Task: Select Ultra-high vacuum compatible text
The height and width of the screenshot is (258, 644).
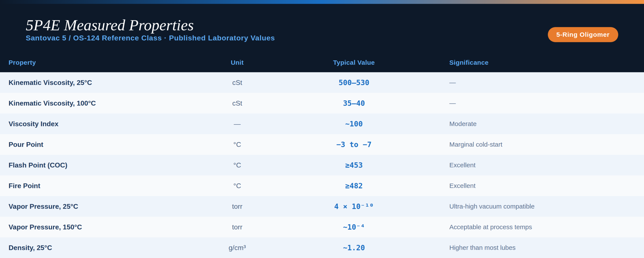Action: coord(492,207)
